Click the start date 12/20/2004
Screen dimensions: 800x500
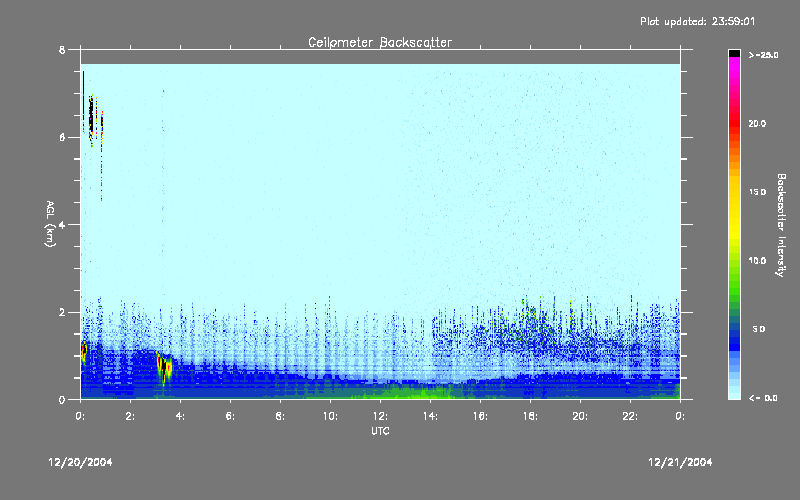point(80,462)
